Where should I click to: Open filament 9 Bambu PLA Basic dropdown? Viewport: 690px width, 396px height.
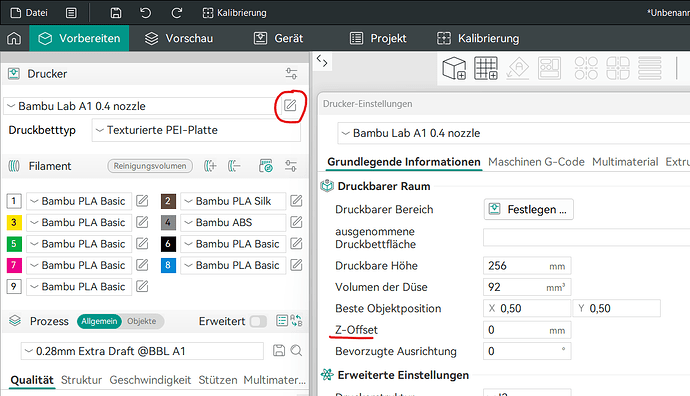79,287
